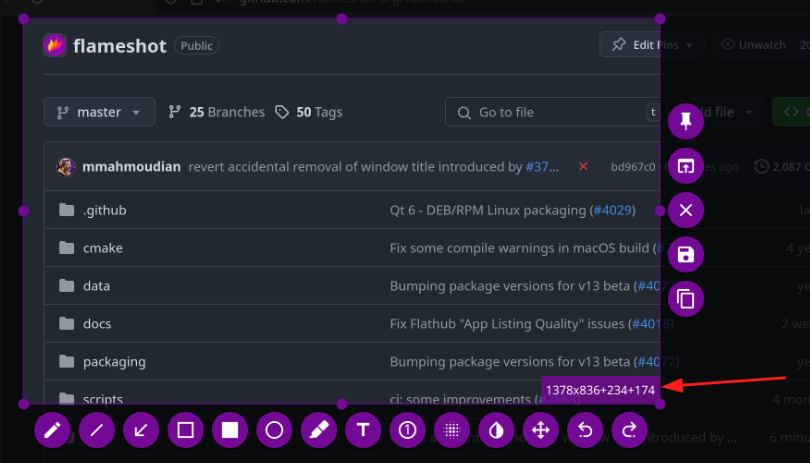810x463 pixels.
Task: Open the #37… pull request link
Action: coord(542,167)
